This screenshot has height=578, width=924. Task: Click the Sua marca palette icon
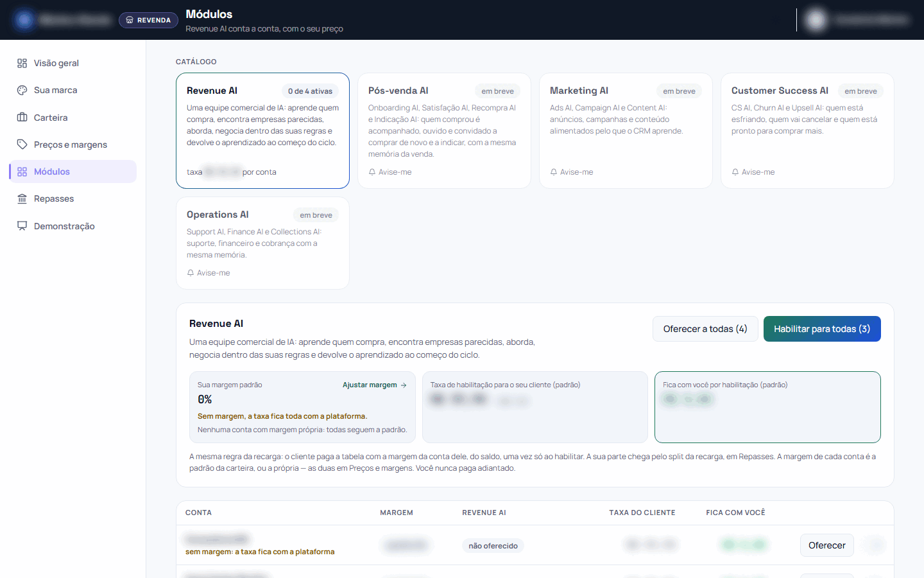(x=22, y=91)
